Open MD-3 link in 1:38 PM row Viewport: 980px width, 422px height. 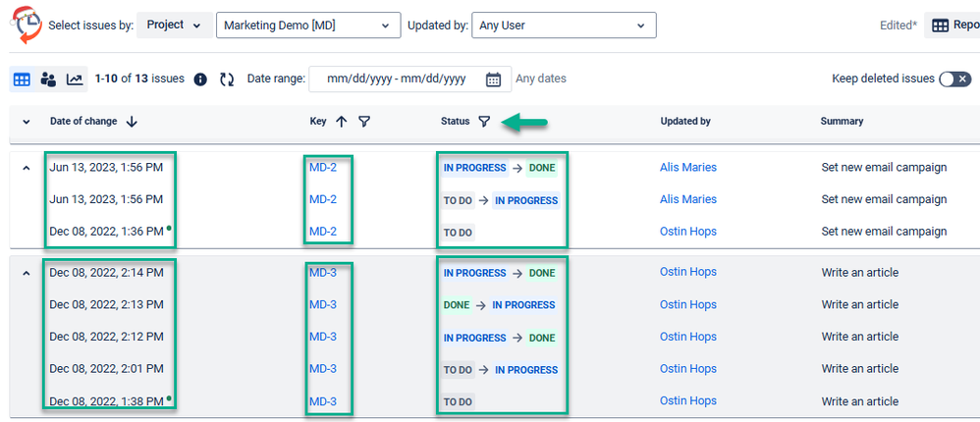(323, 401)
